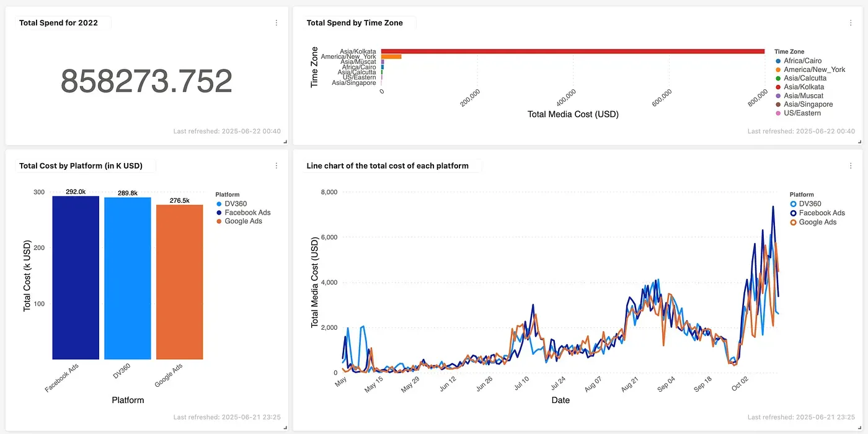Toggle America/New_York in the Time Zone legend

coord(814,70)
